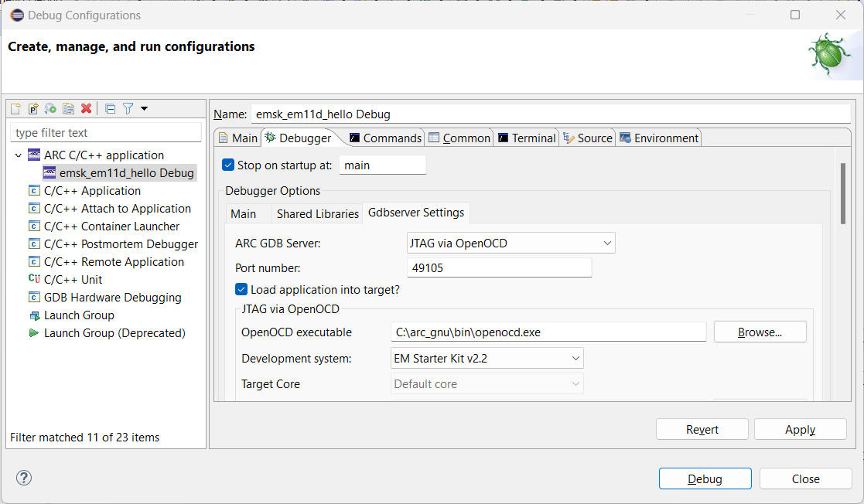Switch to the Environment tab
The image size is (864, 504).
click(x=659, y=138)
